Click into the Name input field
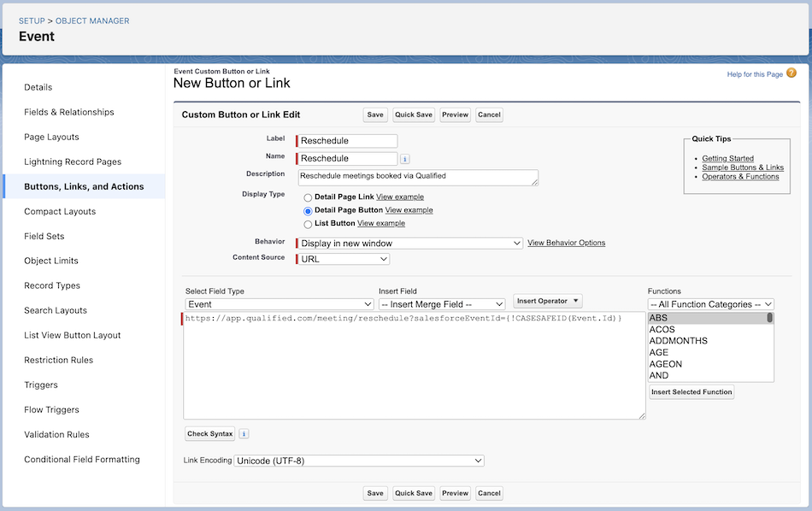 tap(348, 158)
